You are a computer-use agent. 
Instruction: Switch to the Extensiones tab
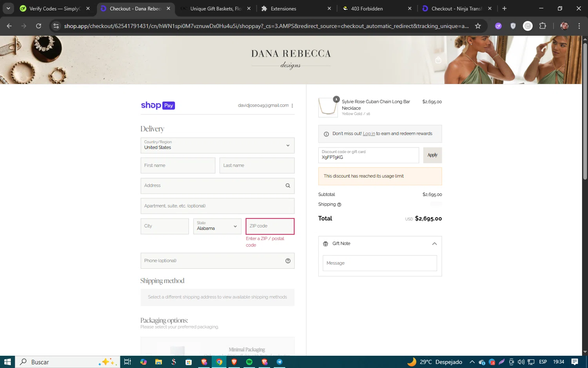pyautogui.click(x=296, y=9)
